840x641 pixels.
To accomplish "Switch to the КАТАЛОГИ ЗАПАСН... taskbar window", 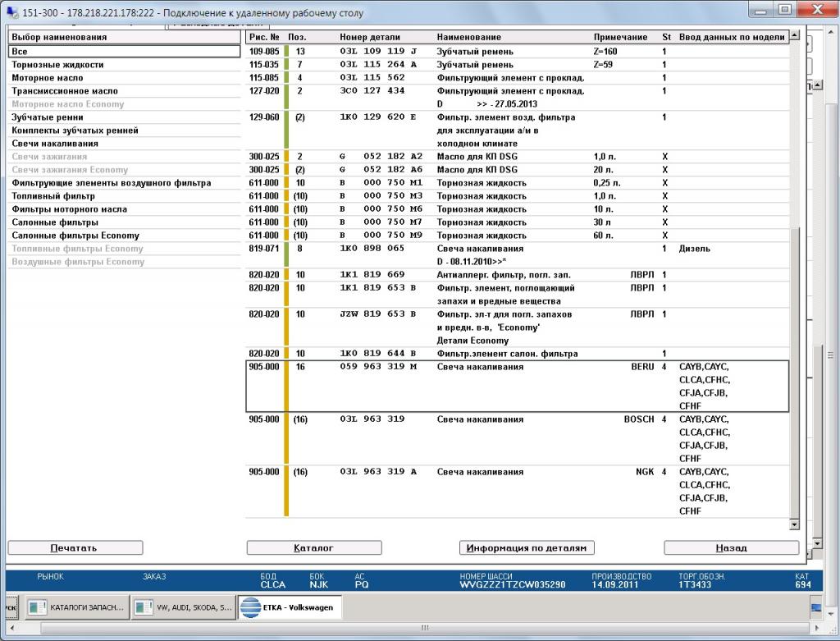I will click(76, 607).
